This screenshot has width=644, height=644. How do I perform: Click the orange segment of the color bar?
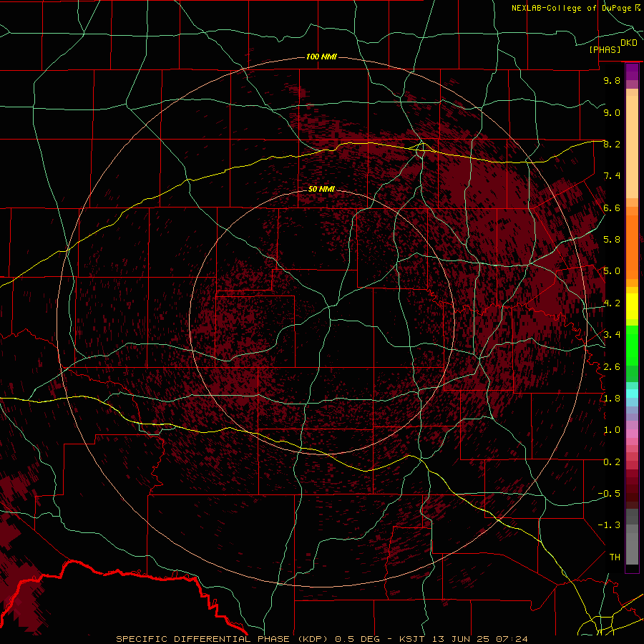[x=632, y=247]
